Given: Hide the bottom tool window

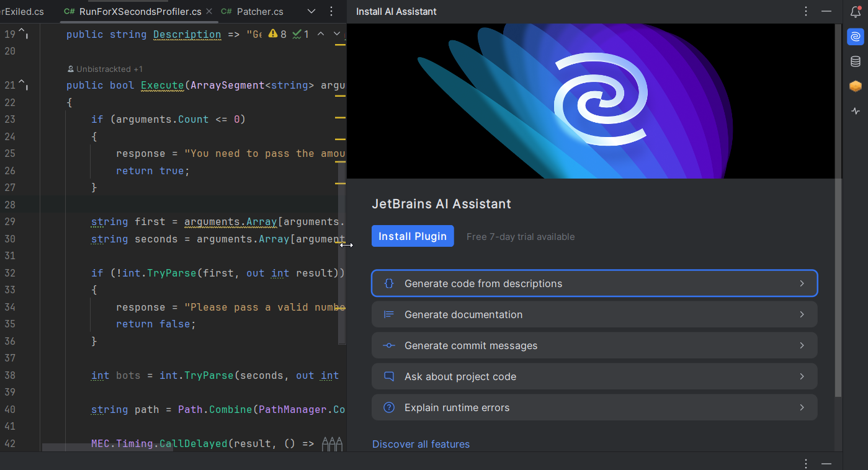Looking at the screenshot, I should (826, 463).
